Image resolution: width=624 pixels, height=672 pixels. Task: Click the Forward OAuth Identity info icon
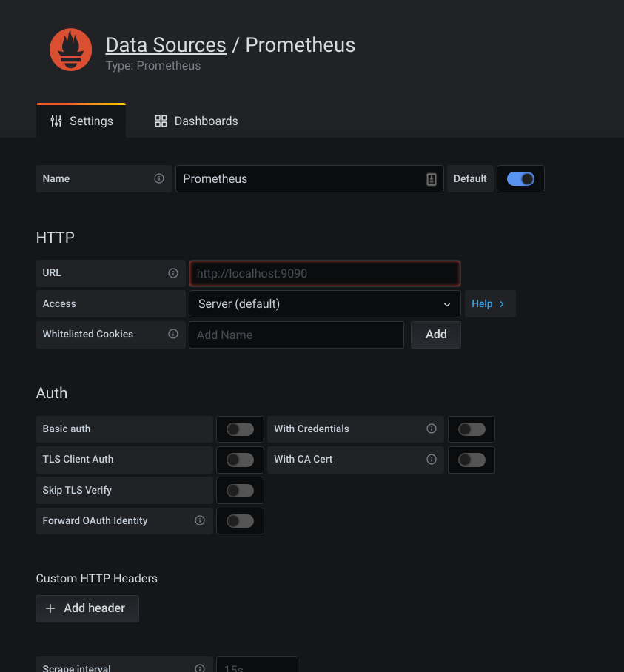[x=200, y=520]
